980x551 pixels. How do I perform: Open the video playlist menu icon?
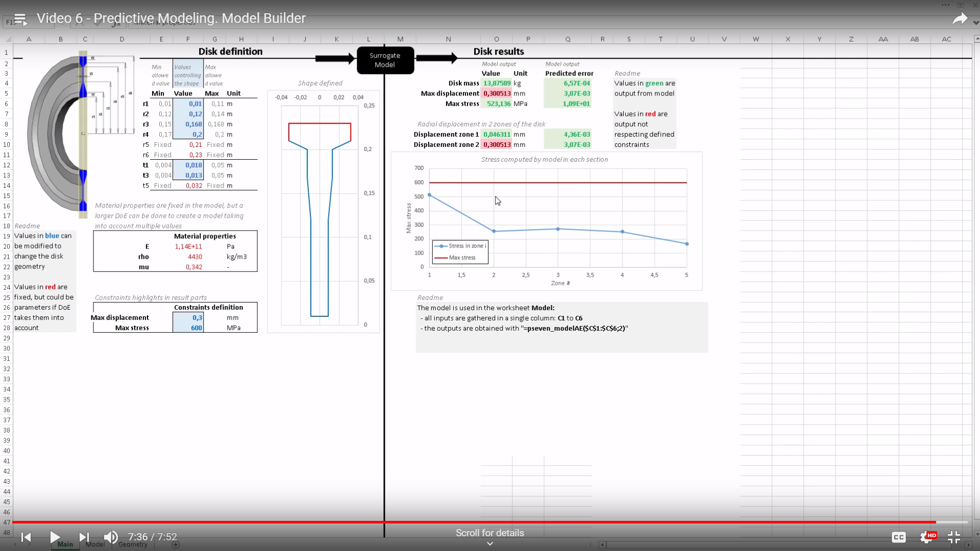20,19
